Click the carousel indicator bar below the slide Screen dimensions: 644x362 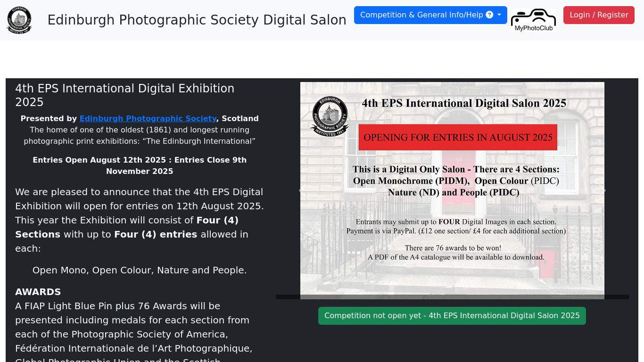(x=452, y=297)
